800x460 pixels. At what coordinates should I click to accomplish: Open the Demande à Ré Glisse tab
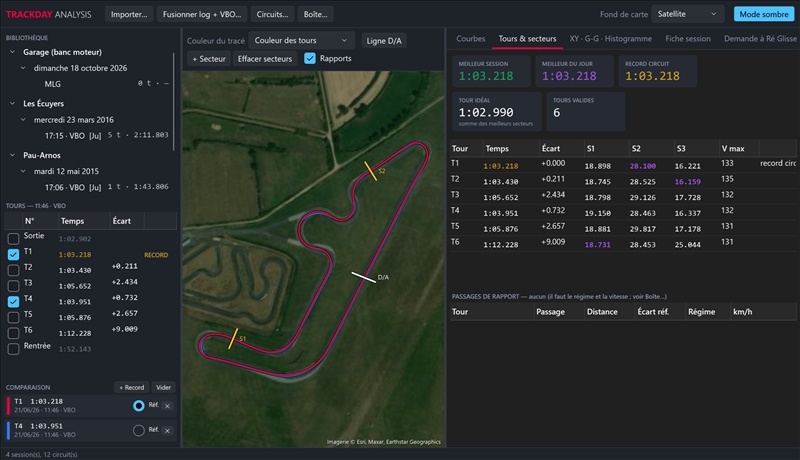760,39
